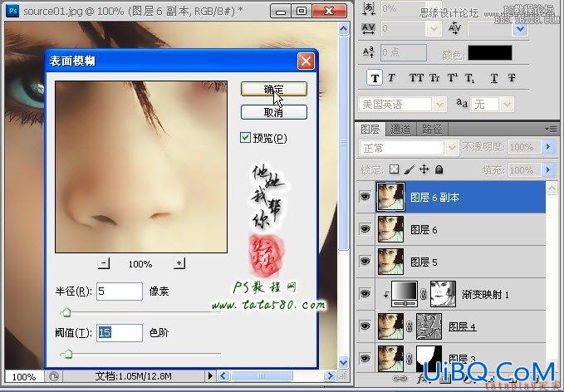The height and width of the screenshot is (392, 564).
Task: Click the status bar preview icon
Action: pos(53,376)
